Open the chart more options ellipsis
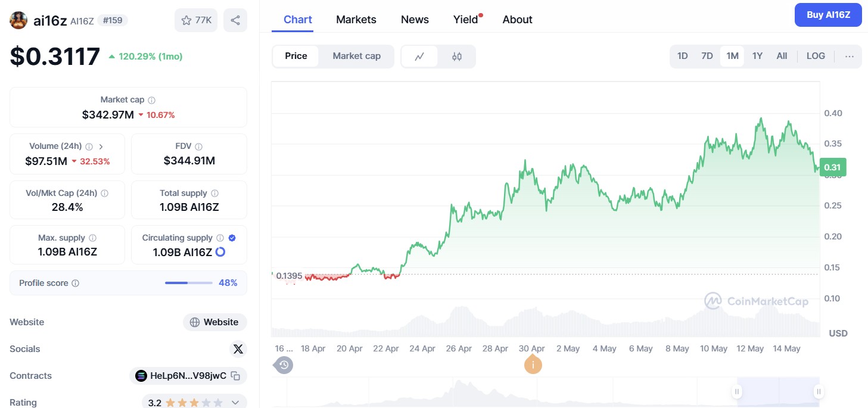 coord(850,57)
